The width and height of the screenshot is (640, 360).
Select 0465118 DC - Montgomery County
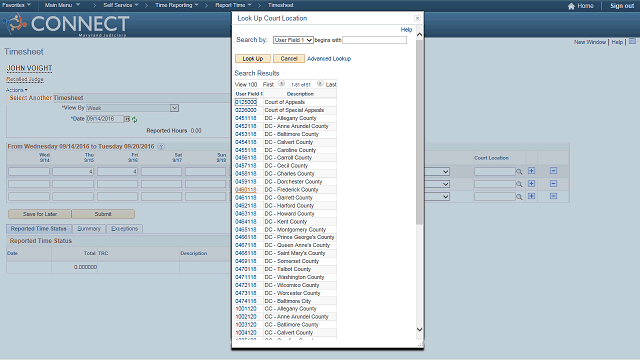pos(246,230)
